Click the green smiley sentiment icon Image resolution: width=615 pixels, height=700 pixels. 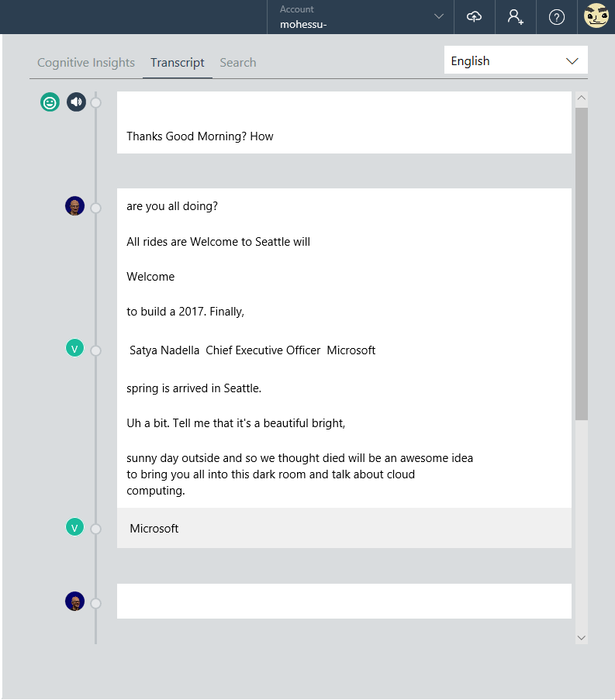pos(50,102)
